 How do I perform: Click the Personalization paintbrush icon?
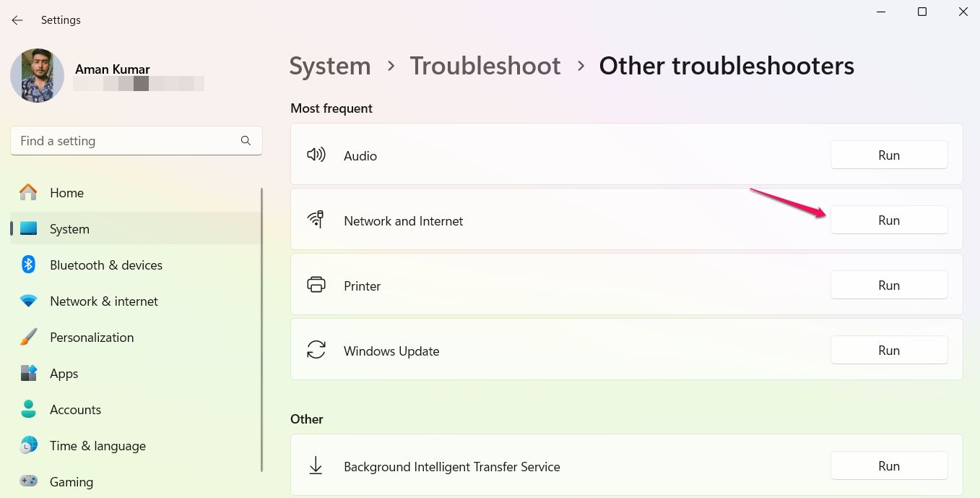[x=28, y=338]
